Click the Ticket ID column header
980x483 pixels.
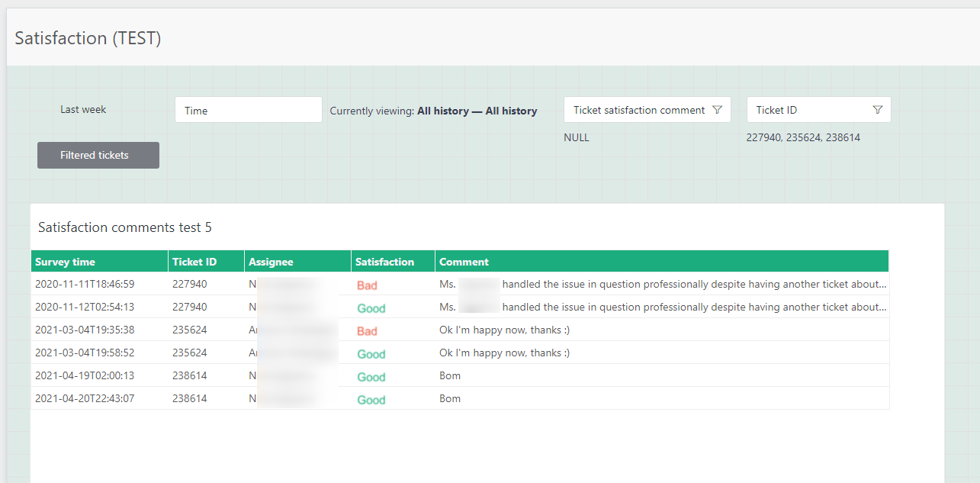(x=194, y=262)
